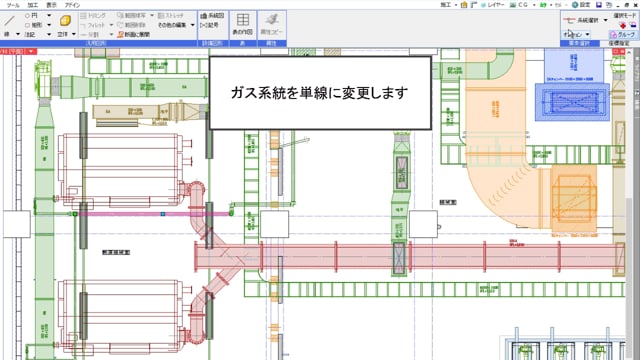Open the 表の作図 table drawing tool
Viewport: 640px width, 360px height.
(243, 24)
